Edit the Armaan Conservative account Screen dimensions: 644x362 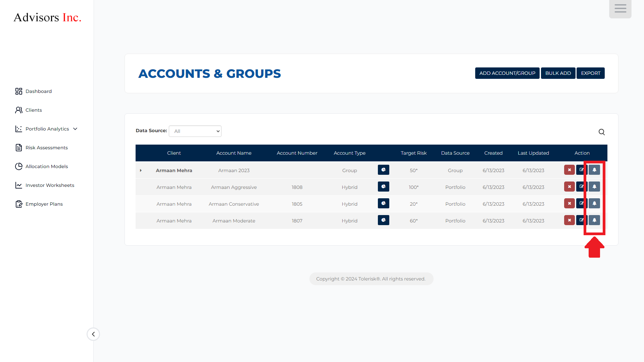coord(581,204)
